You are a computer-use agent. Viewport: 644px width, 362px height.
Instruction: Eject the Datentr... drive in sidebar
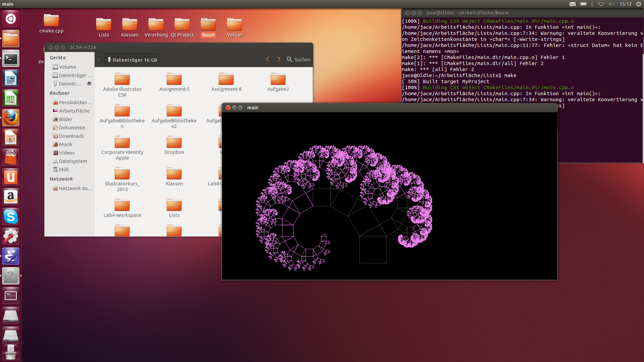(x=89, y=83)
